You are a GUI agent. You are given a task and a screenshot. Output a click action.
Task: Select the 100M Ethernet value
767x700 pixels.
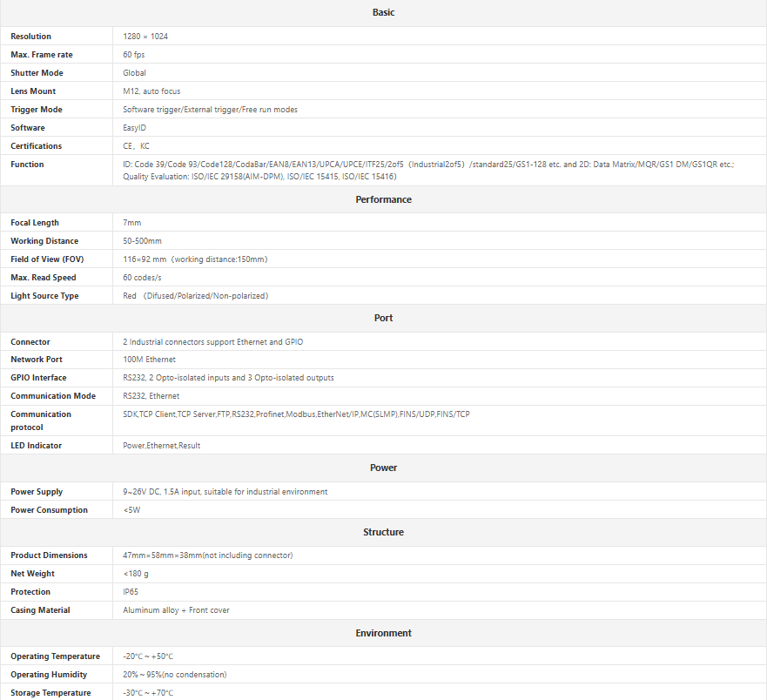click(x=149, y=360)
